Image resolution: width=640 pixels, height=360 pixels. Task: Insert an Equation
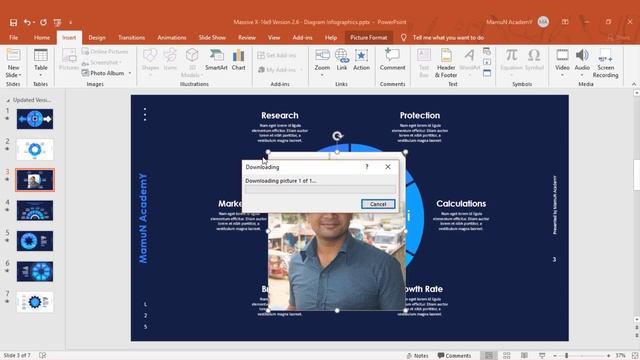pyautogui.click(x=511, y=60)
